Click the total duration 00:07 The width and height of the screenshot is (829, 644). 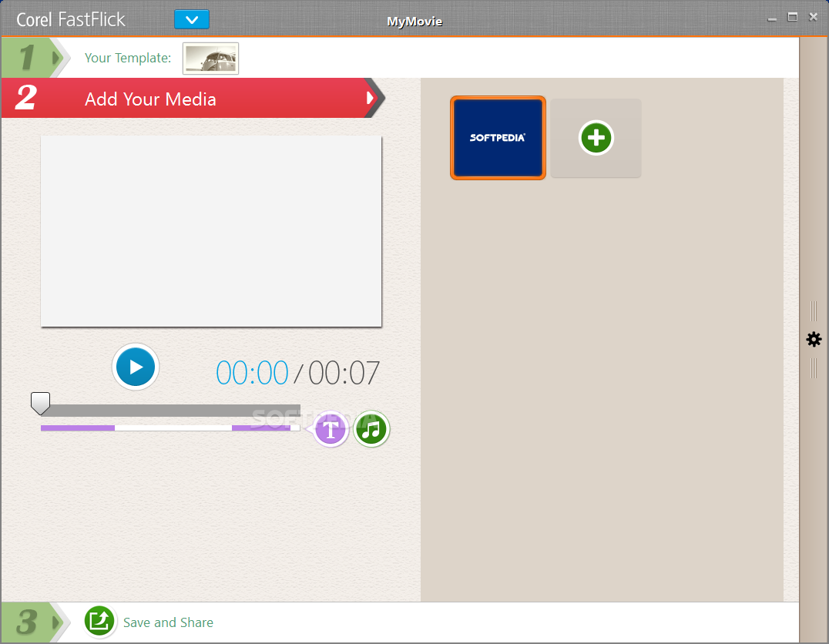[x=344, y=373]
